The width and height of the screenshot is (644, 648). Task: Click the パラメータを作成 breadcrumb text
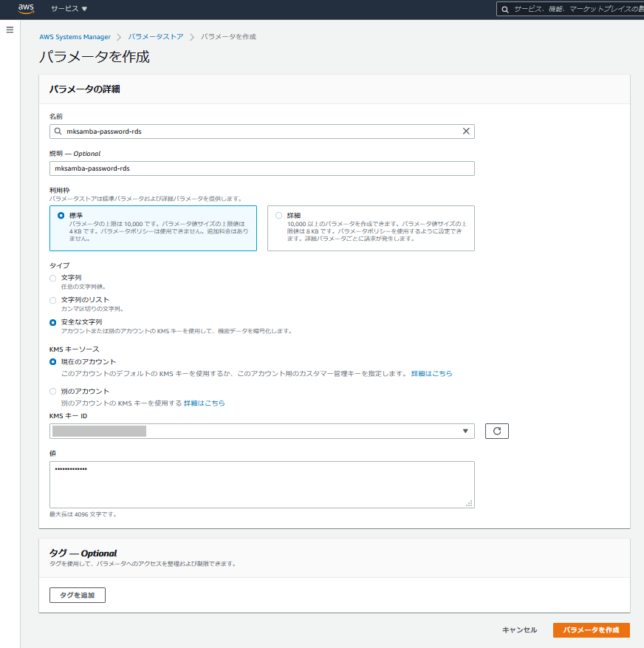tap(228, 37)
